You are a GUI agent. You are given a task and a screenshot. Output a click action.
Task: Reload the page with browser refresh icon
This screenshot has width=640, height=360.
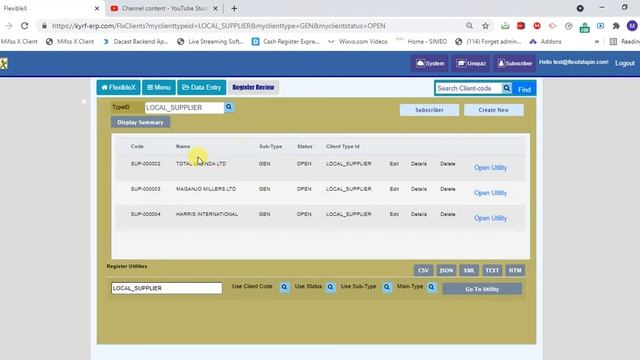point(24,26)
